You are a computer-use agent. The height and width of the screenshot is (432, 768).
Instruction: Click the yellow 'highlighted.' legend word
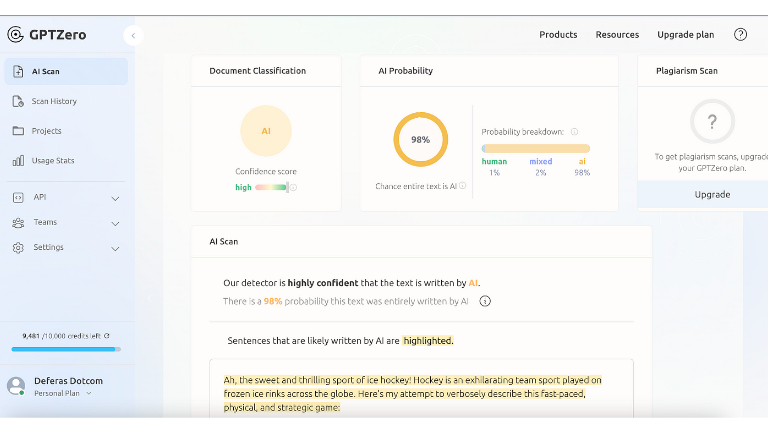(x=428, y=340)
